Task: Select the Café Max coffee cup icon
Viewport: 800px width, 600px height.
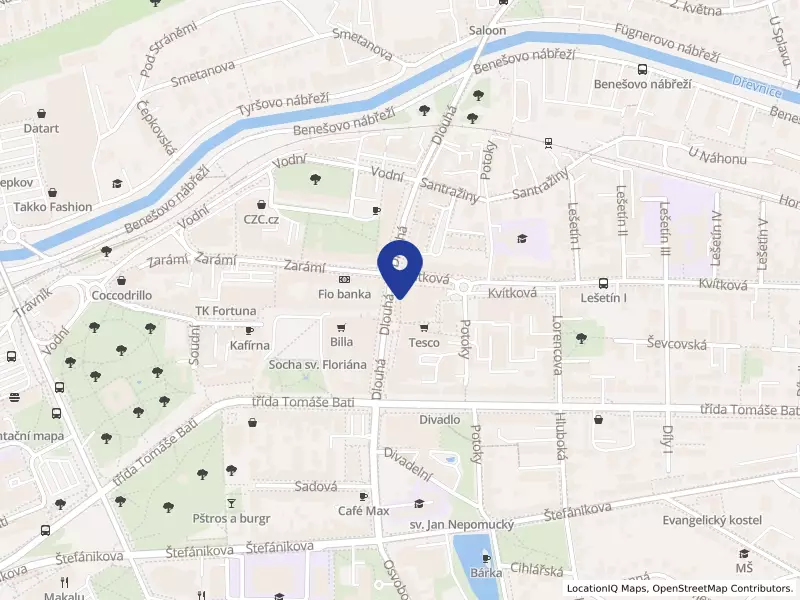Action: pyautogui.click(x=363, y=496)
